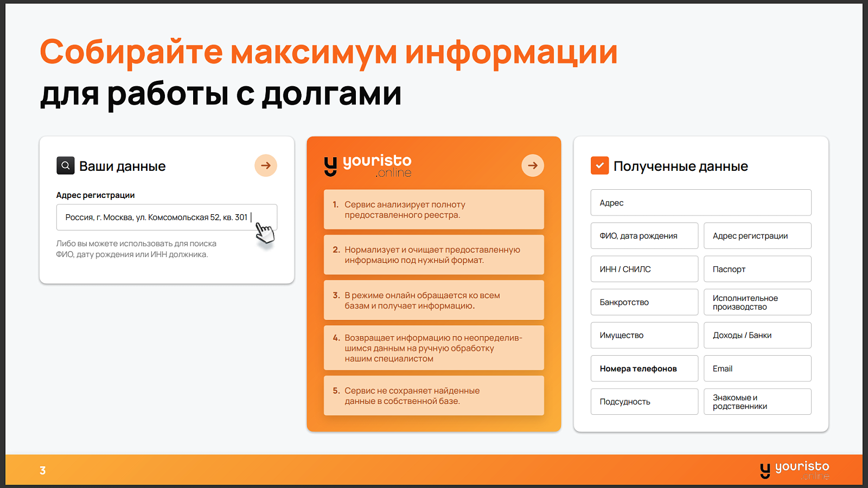This screenshot has height=488, width=868.
Task: Select the bold "Номера телефонов" tile
Action: (x=644, y=369)
